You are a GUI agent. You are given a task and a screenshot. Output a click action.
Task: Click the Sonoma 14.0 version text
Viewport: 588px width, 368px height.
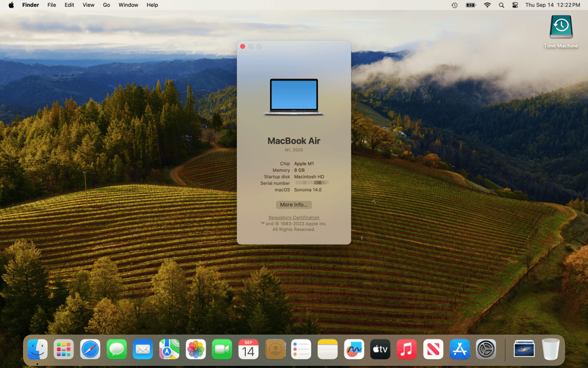point(308,189)
